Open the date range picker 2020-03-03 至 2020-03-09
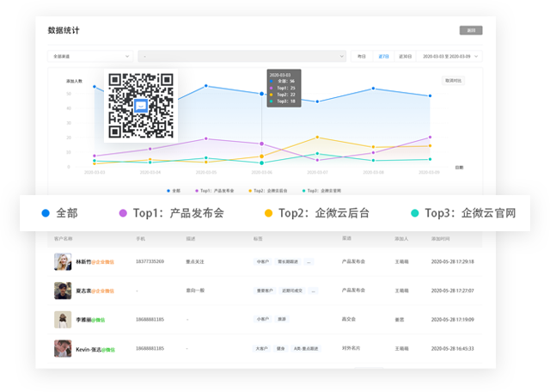The height and width of the screenshot is (392, 550). click(x=449, y=57)
